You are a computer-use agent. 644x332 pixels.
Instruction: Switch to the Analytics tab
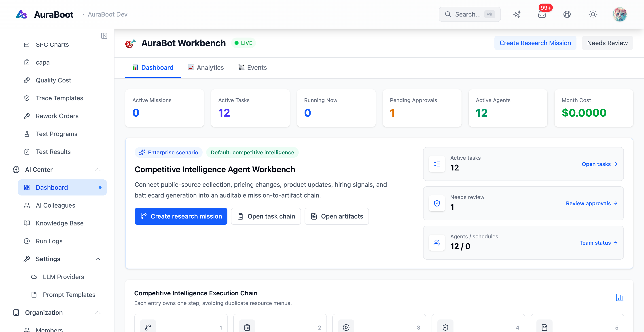point(206,67)
